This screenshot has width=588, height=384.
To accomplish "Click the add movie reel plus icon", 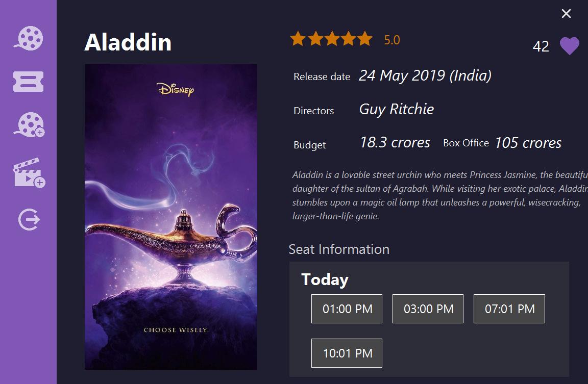I will click(x=29, y=125).
